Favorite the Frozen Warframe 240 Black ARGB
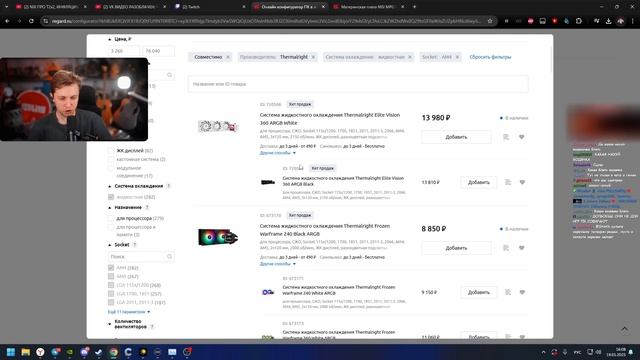 pyautogui.click(x=522, y=248)
